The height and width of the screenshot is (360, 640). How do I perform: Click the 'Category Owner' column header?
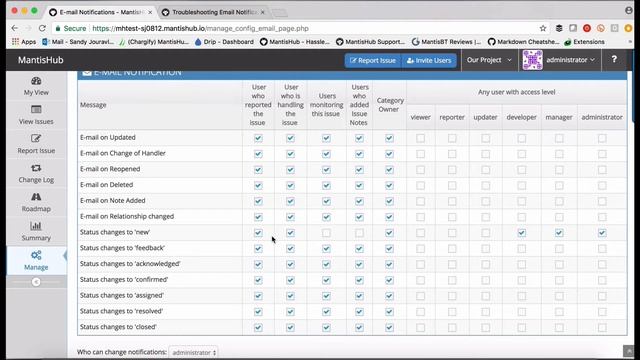pyautogui.click(x=389, y=105)
